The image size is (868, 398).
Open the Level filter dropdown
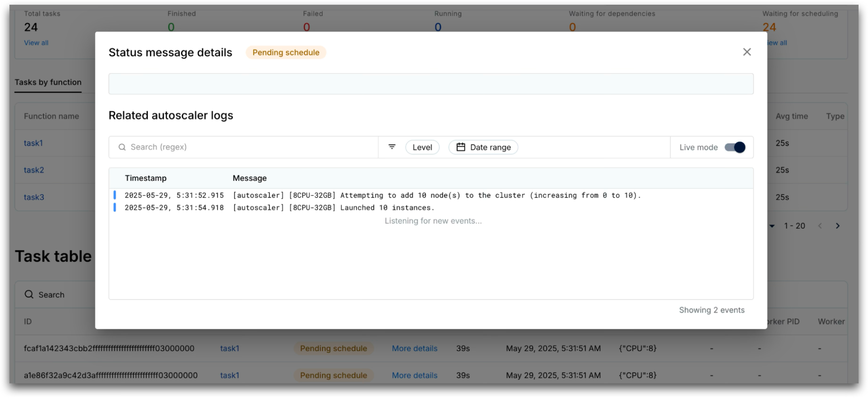click(422, 147)
